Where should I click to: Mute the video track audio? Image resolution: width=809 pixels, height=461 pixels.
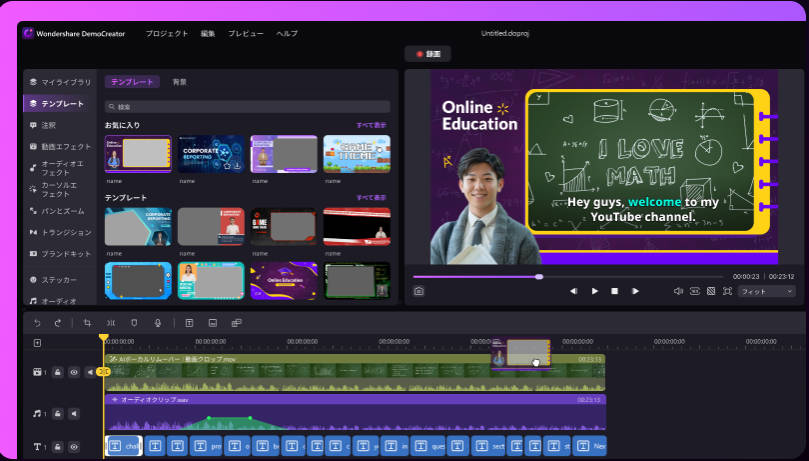[90, 372]
